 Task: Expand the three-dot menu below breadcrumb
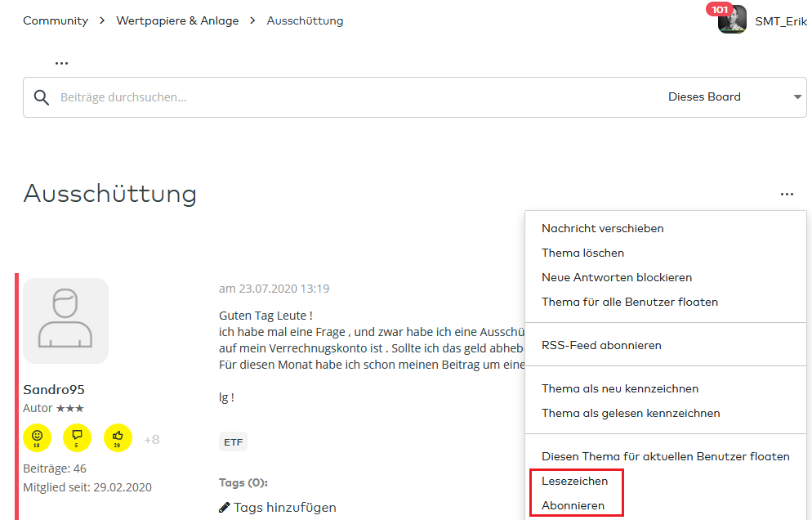point(61,63)
